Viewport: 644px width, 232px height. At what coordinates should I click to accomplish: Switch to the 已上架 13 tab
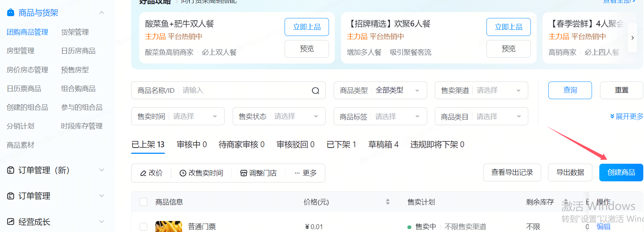(x=148, y=145)
